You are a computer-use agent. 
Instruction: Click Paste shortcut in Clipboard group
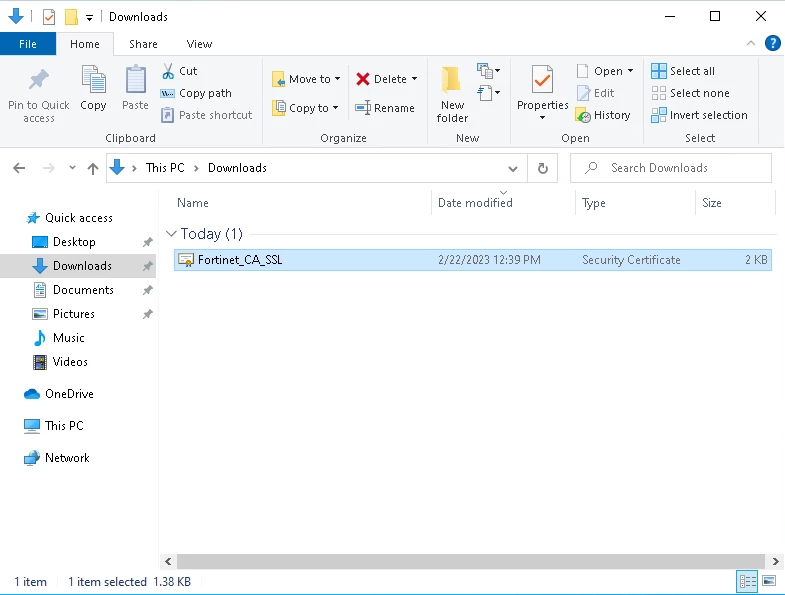click(x=206, y=115)
